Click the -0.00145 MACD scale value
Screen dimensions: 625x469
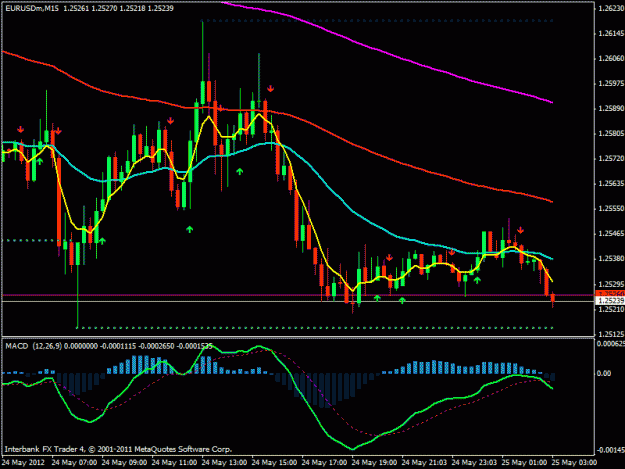point(610,450)
